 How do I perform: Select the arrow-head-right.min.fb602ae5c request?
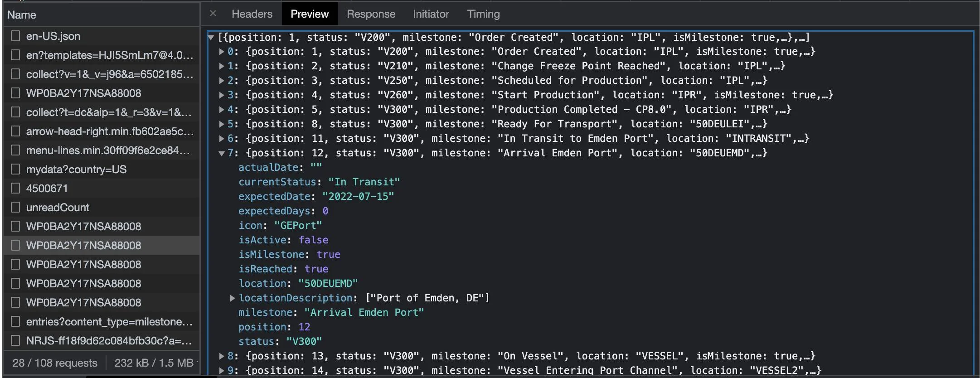[102, 131]
